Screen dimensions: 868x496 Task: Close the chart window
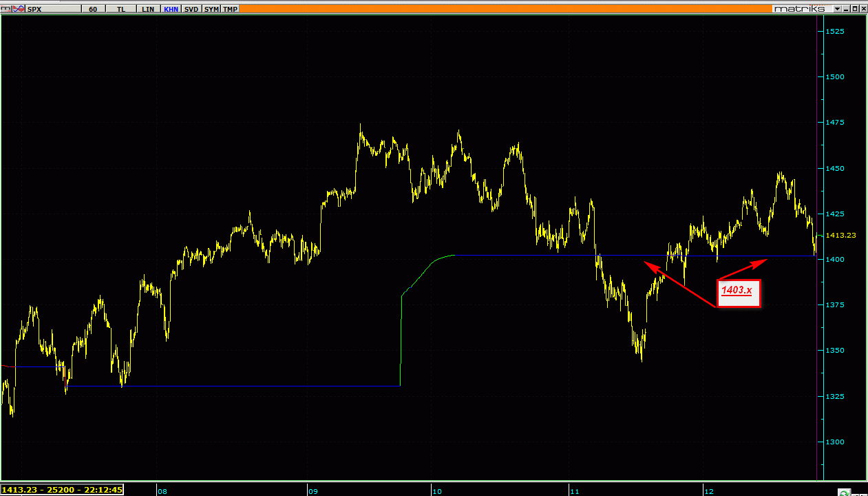pos(862,9)
